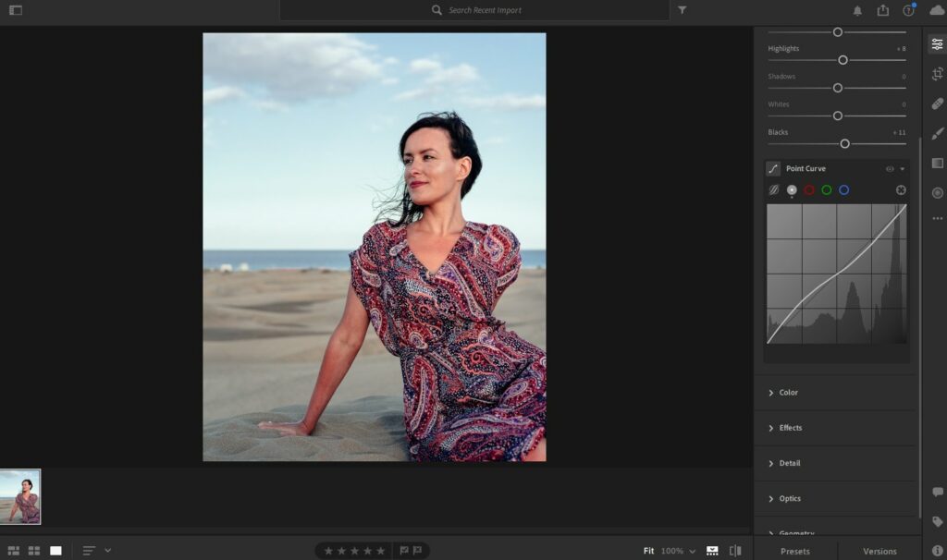Open the Masking brush tool
This screenshot has height=560, width=947.
click(937, 134)
